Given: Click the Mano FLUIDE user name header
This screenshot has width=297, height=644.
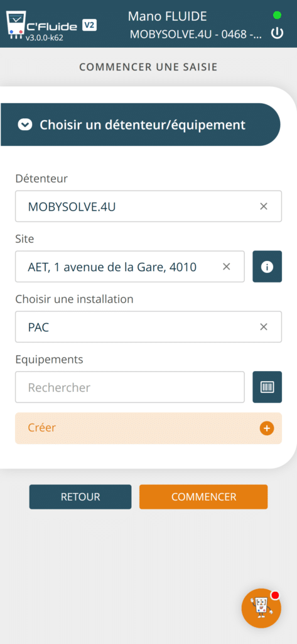Looking at the screenshot, I should (x=168, y=16).
